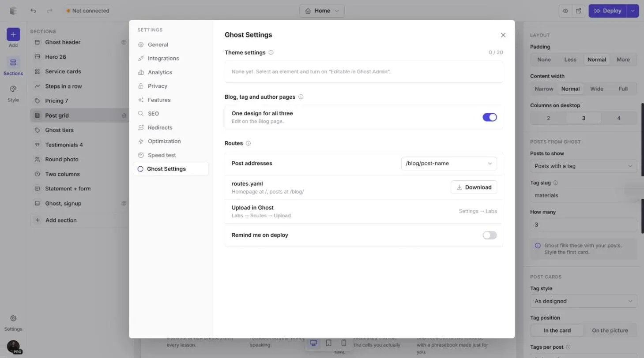Image resolution: width=644 pixels, height=358 pixels.
Task: Click the info icon beside Routes
Action: pyautogui.click(x=248, y=143)
